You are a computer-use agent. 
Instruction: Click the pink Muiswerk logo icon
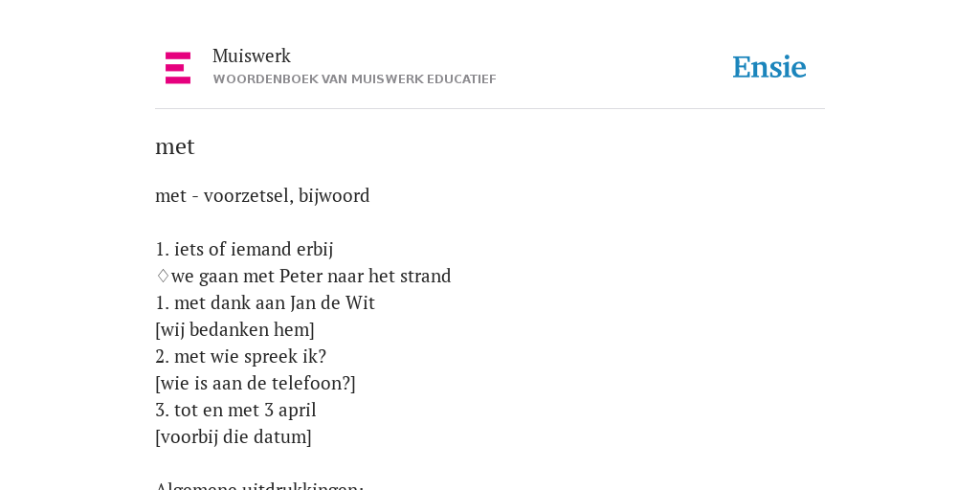[x=178, y=68]
